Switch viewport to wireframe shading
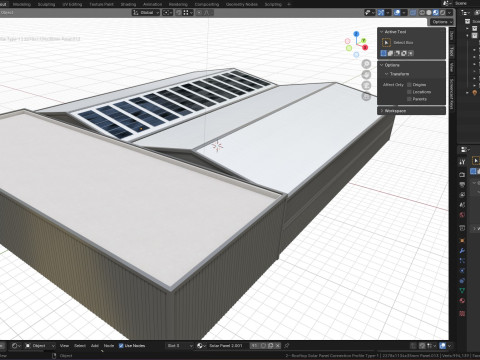The image size is (480, 360). tap(422, 13)
